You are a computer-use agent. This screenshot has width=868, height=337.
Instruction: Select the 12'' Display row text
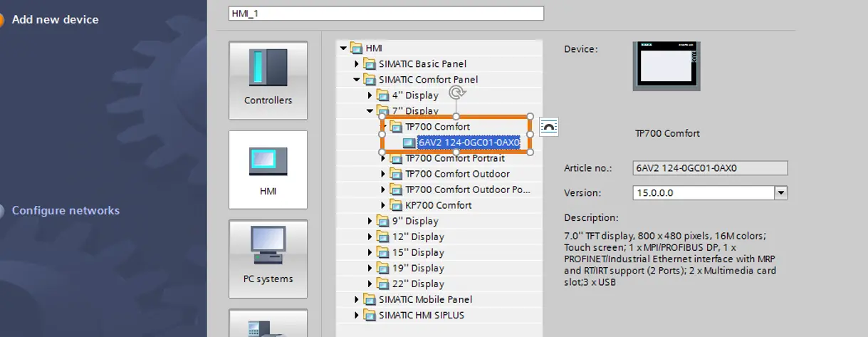point(418,237)
